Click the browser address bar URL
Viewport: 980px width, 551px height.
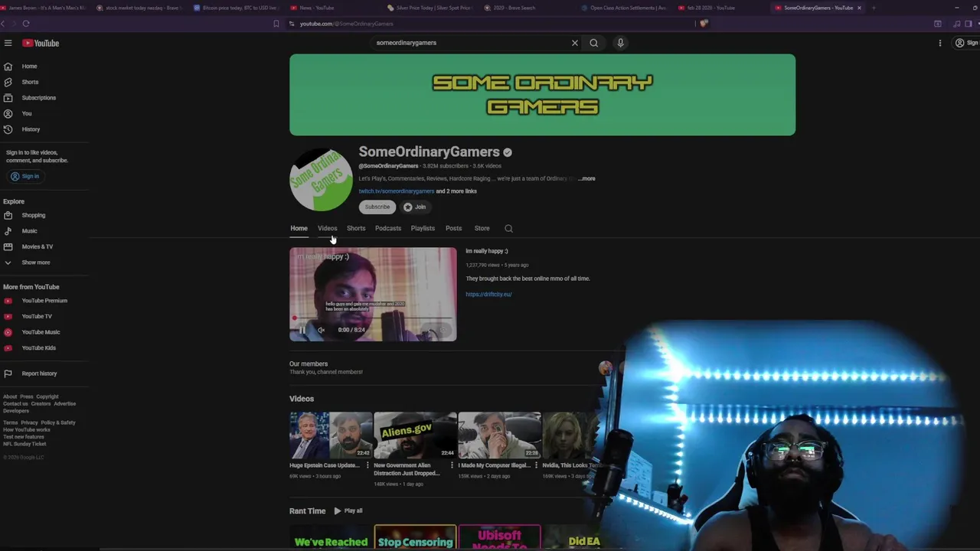(x=346, y=24)
